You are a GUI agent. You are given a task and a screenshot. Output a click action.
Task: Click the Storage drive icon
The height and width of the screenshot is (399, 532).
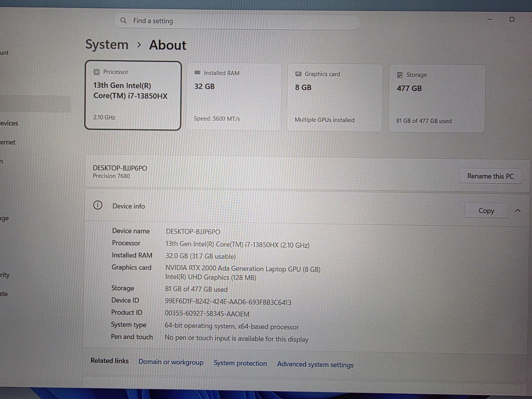(x=400, y=75)
